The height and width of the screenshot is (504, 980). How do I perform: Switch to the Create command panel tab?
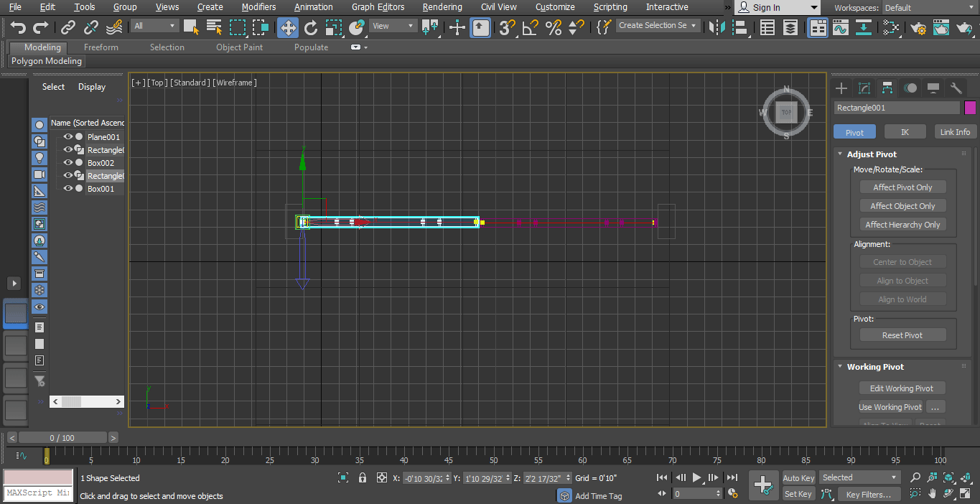click(841, 88)
